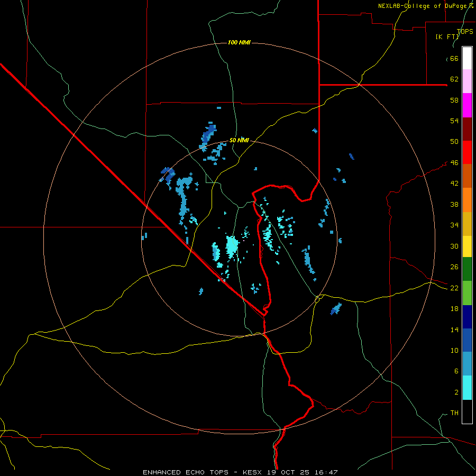Screen dimensions: 476x476
Task: Pick the cyan legend color block
Action: tap(467, 388)
